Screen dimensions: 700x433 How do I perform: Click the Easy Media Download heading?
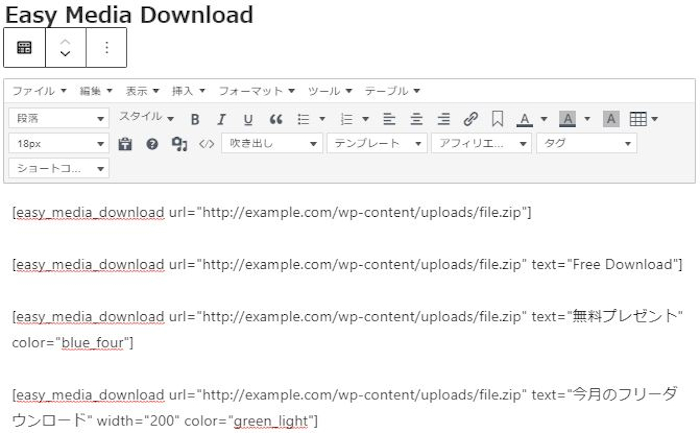coord(129,15)
